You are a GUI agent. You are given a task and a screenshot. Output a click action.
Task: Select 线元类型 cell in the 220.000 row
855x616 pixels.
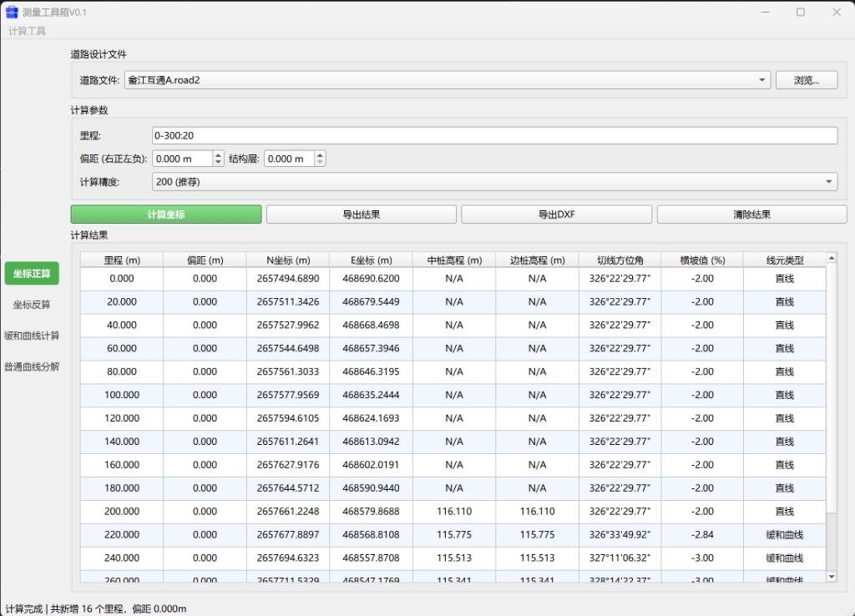[785, 535]
